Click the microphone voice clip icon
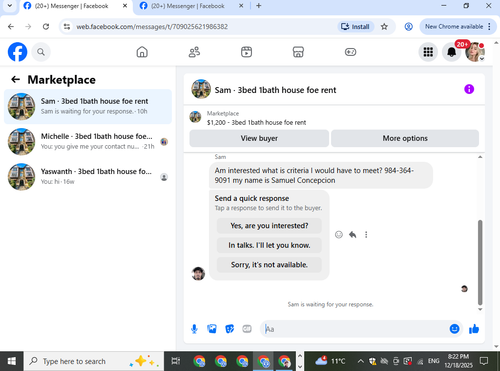 (194, 329)
